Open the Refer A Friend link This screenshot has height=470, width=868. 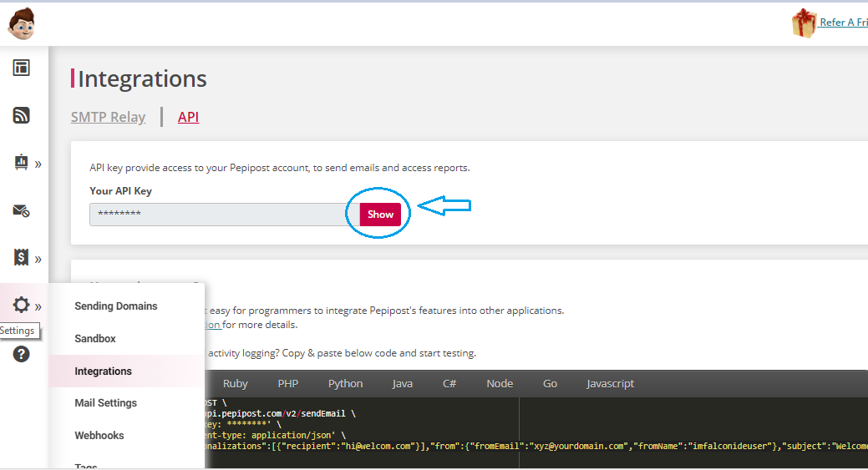click(x=844, y=22)
